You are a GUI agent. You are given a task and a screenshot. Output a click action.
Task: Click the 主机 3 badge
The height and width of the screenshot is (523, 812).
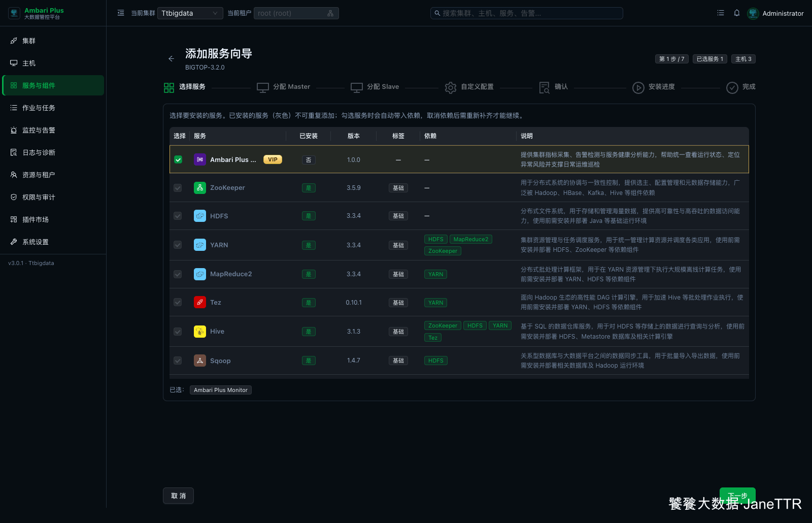point(743,59)
